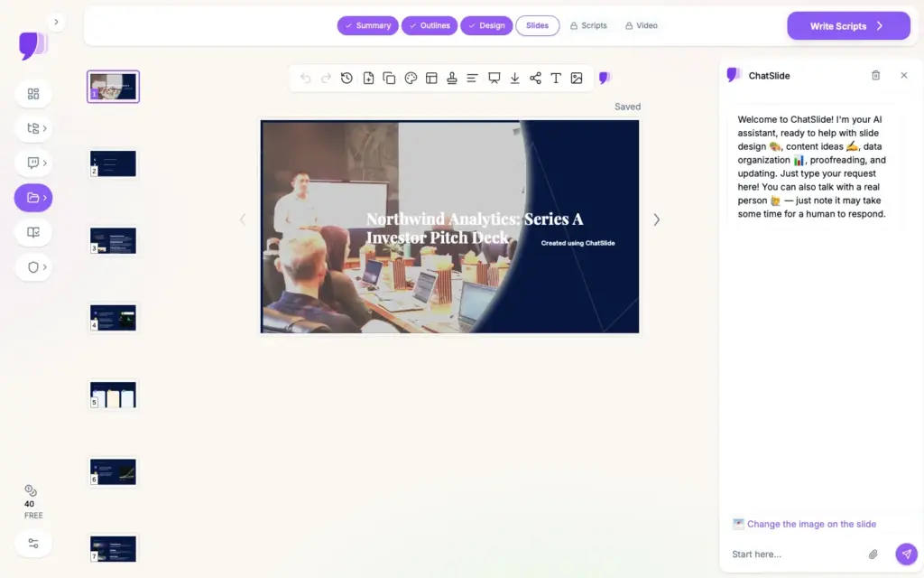Click the 'Created using ChatSlide' text on the slide
924x578 pixels.
coord(577,243)
